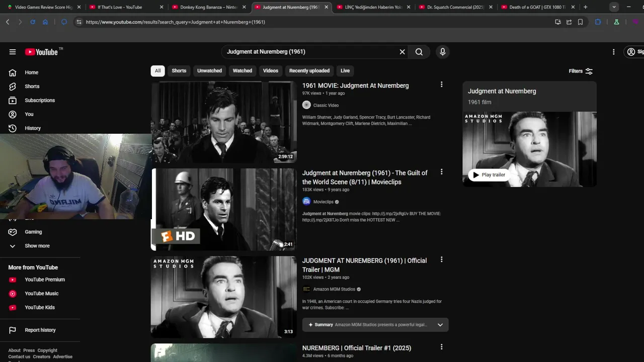Start voice search with the microphone
644x362 pixels.
point(443,52)
